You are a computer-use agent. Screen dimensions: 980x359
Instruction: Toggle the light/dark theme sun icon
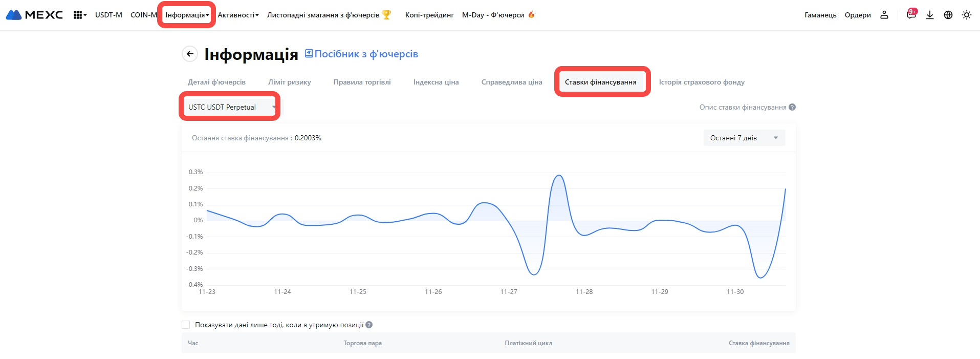pyautogui.click(x=966, y=15)
